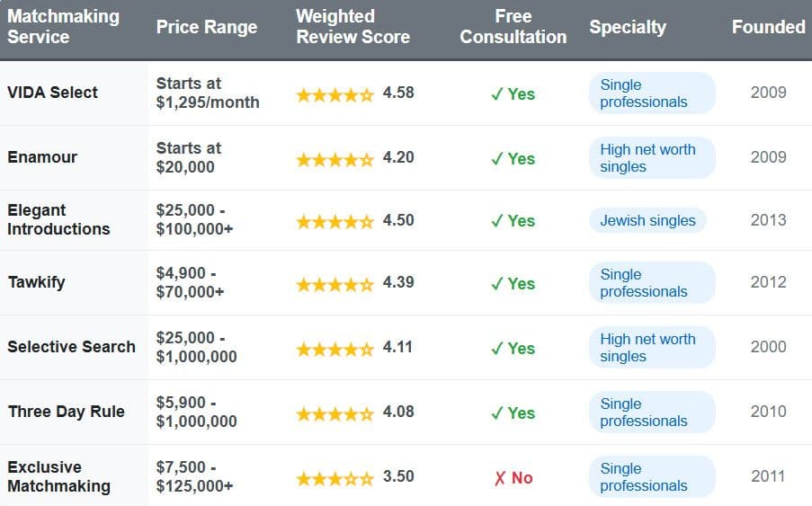This screenshot has height=506, width=812.
Task: Click the VIDA Select star rating
Action: [x=335, y=93]
